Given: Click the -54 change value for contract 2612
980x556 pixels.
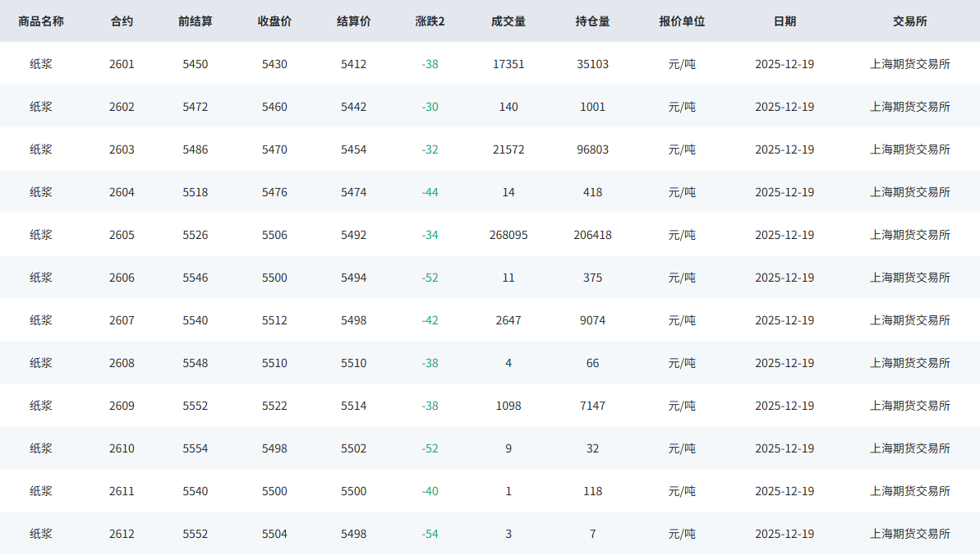Looking at the screenshot, I should pos(430,534).
